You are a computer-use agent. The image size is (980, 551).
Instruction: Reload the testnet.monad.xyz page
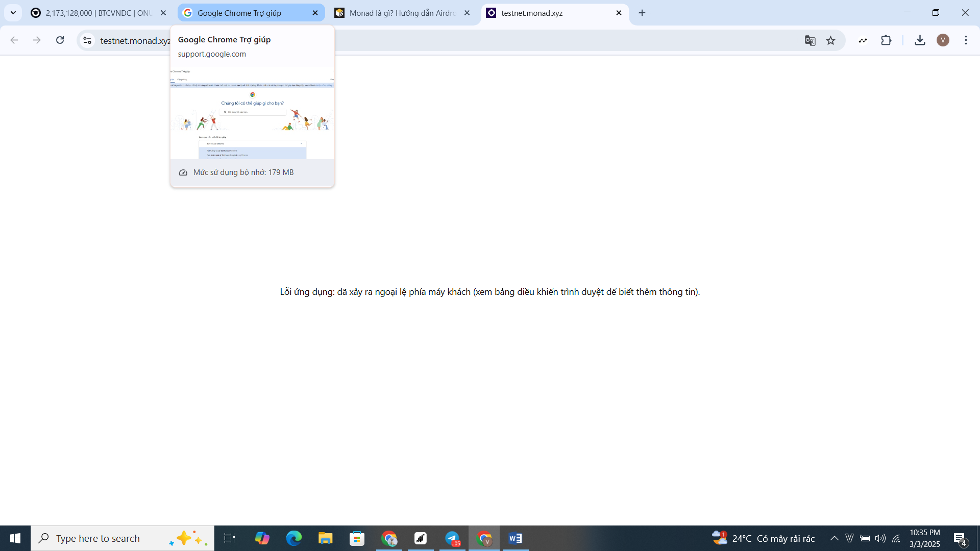pos(60,40)
